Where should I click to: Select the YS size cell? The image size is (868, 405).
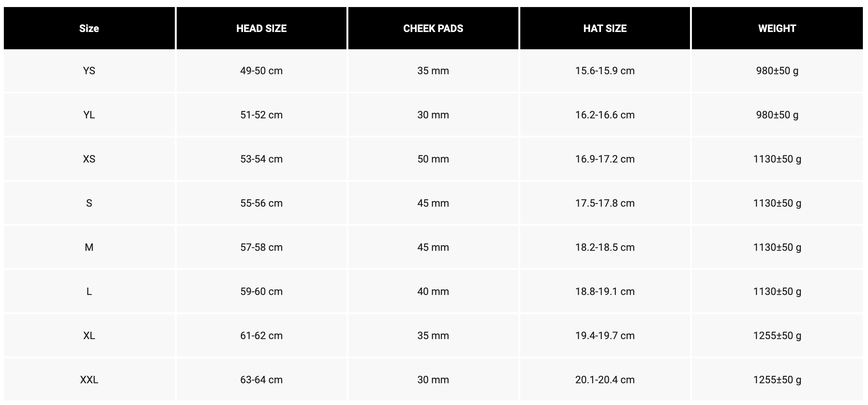pyautogui.click(x=89, y=71)
